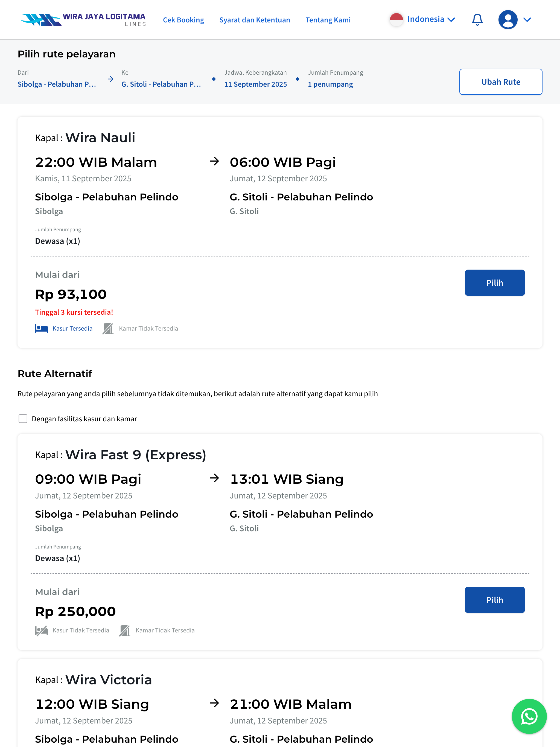
Task: Click the blue bed Kasur Tersedia icon
Action: click(42, 328)
